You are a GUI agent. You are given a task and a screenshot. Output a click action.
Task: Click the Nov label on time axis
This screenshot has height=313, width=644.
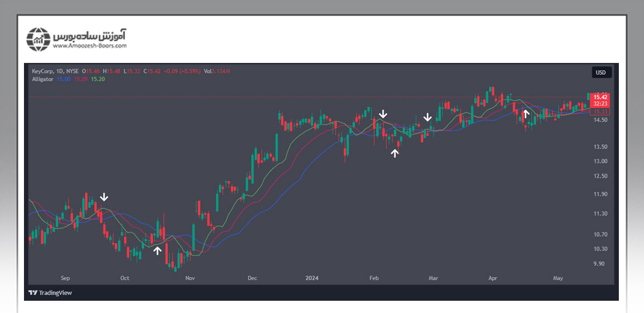point(190,277)
